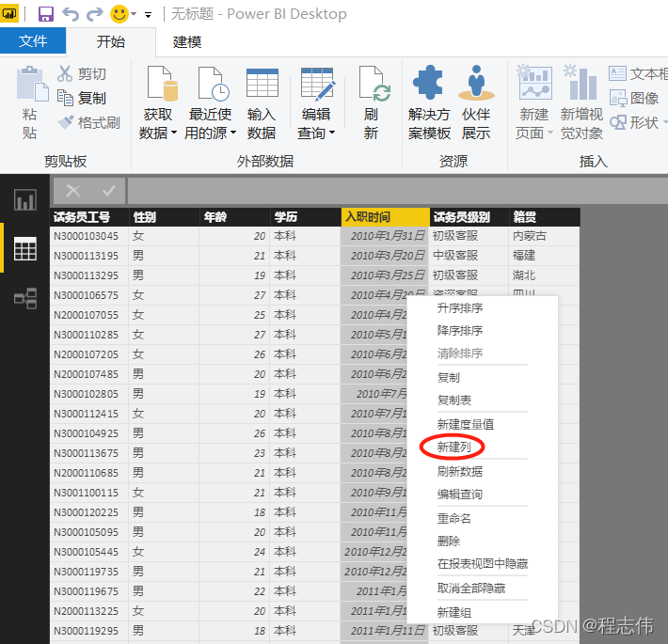Choose 重命名 from context menu
Image resolution: width=668 pixels, height=644 pixels.
(454, 518)
